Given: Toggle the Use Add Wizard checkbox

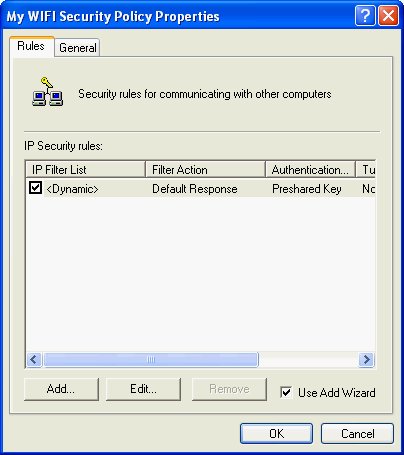Looking at the screenshot, I should [286, 392].
